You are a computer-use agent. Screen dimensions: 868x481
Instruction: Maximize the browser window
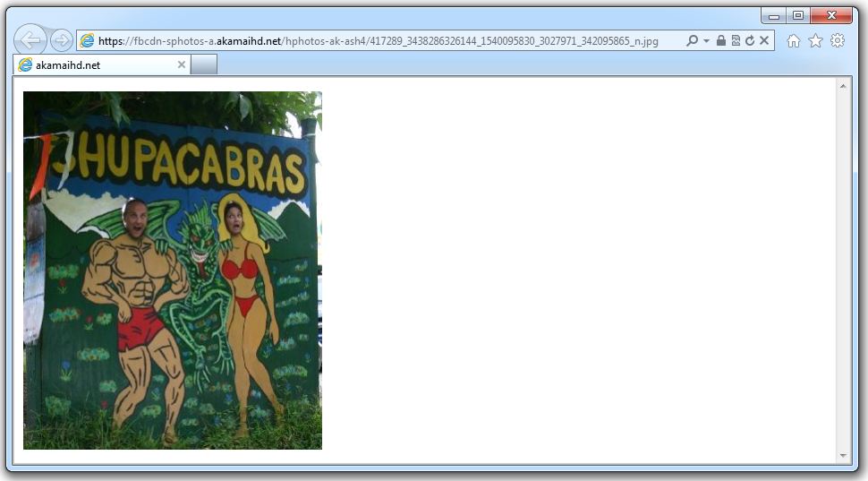click(x=797, y=15)
